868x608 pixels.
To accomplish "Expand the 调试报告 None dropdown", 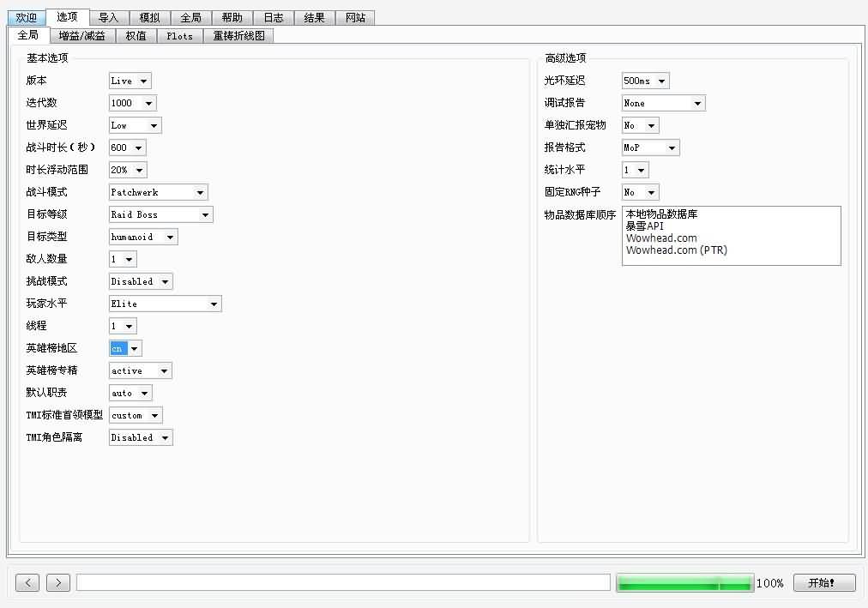I will [663, 103].
